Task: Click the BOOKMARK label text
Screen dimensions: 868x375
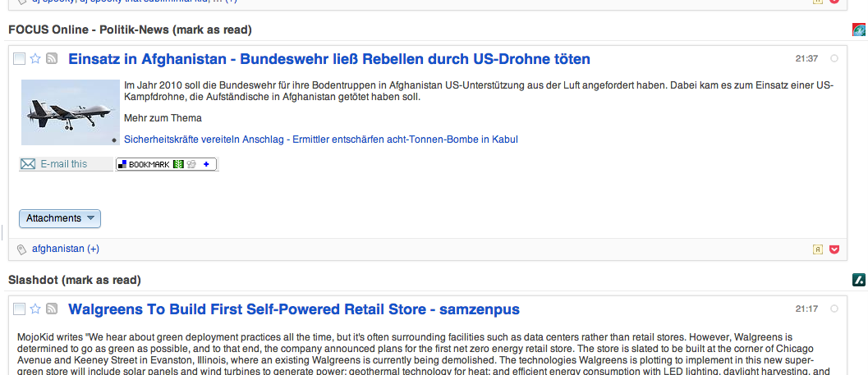Action: (x=149, y=164)
